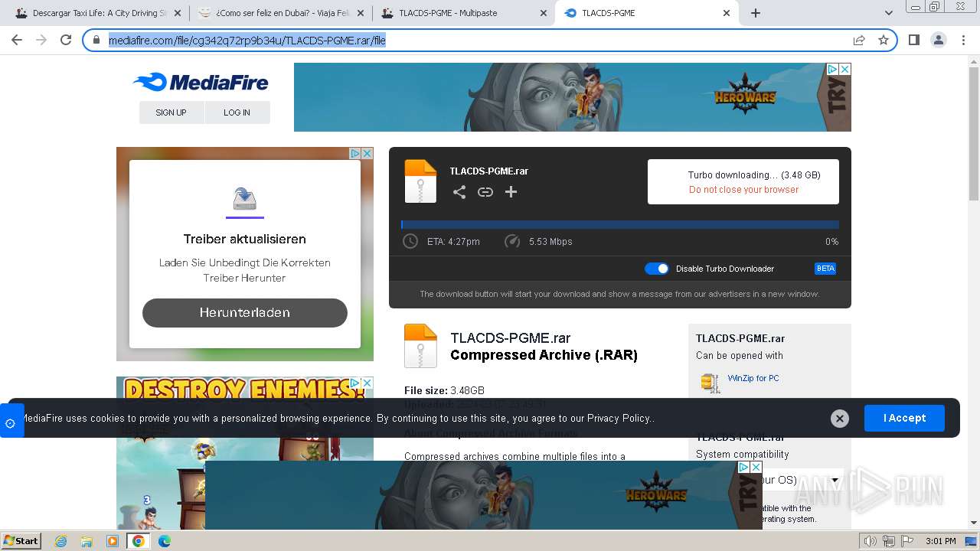Dismiss the cookie notice with X
This screenshot has width=980, height=551.
tap(840, 419)
